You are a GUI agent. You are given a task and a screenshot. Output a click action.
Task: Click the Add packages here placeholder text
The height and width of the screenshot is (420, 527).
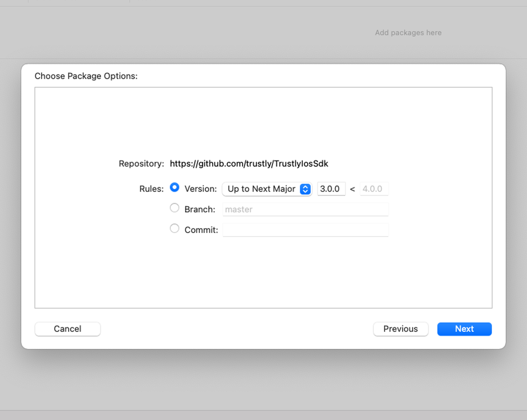pyautogui.click(x=408, y=33)
